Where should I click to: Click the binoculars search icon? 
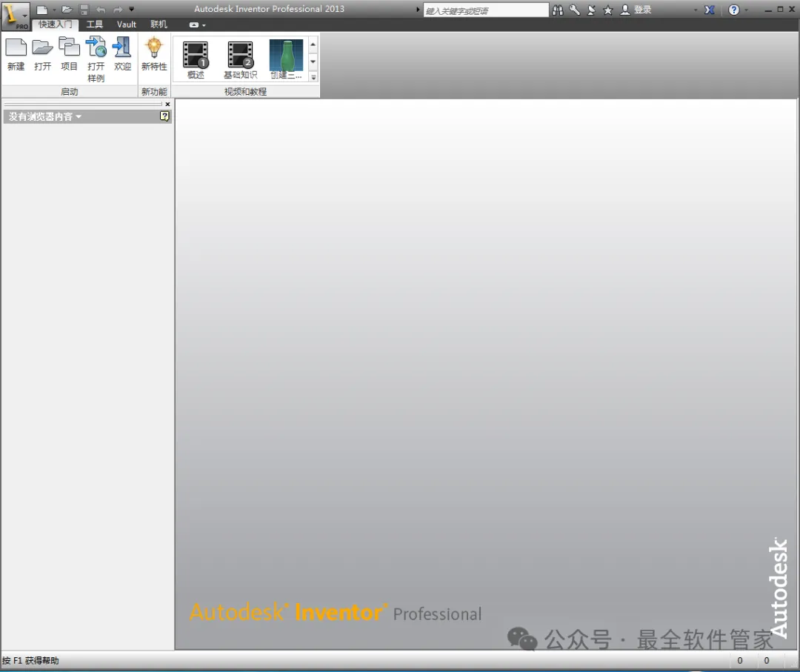[x=559, y=10]
